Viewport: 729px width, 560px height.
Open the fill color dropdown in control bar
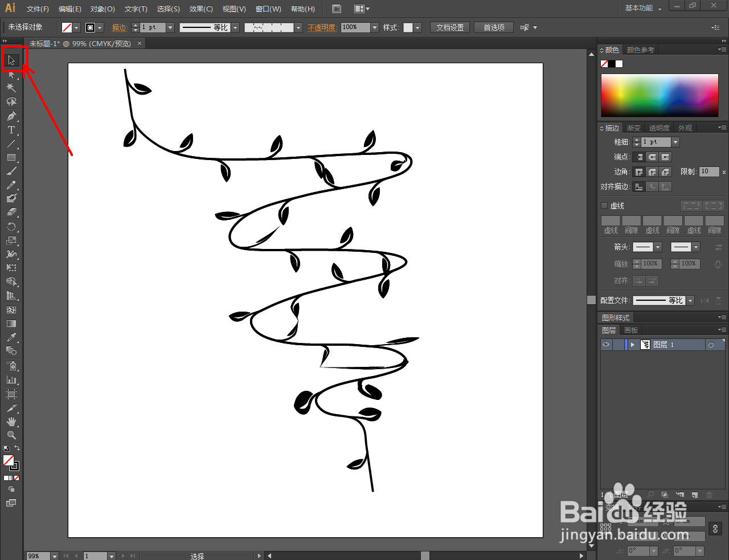pyautogui.click(x=77, y=27)
